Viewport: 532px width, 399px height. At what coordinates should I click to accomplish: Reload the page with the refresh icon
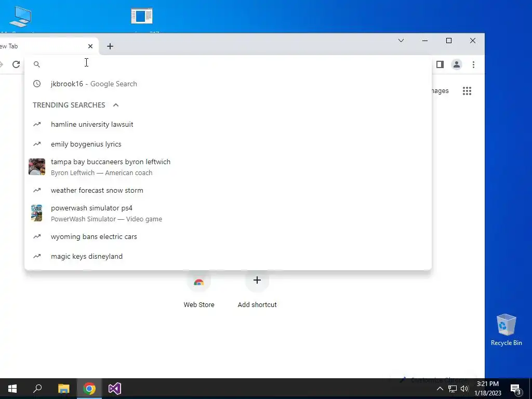click(x=16, y=64)
